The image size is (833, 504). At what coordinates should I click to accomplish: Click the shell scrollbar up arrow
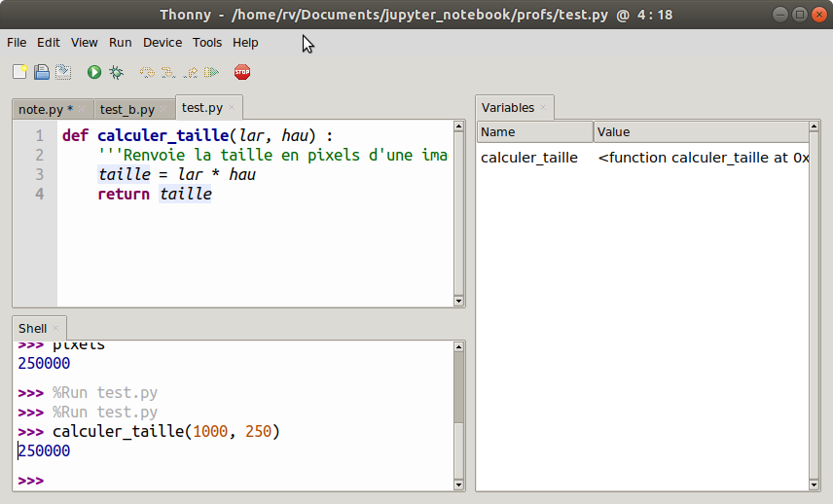tap(459, 346)
